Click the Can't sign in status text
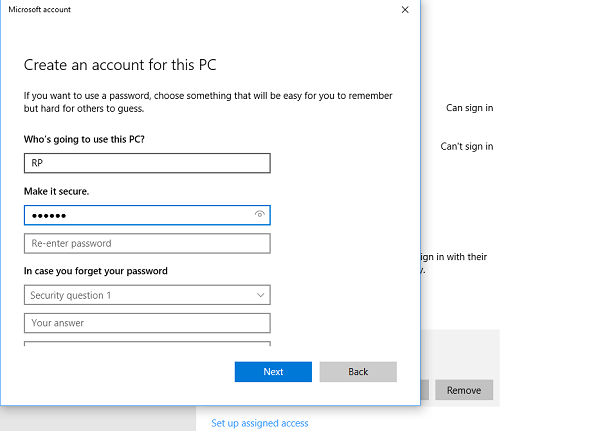600x431 pixels. pos(467,146)
